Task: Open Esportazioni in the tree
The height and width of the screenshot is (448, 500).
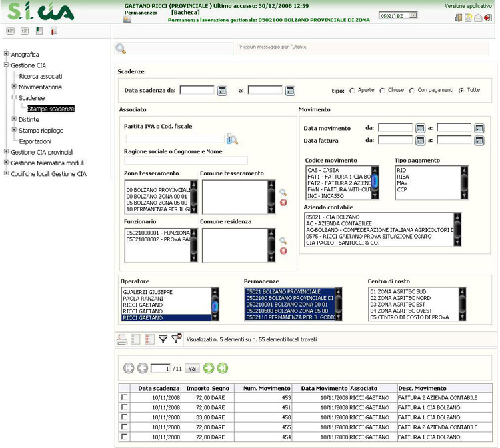Action: coord(35,141)
